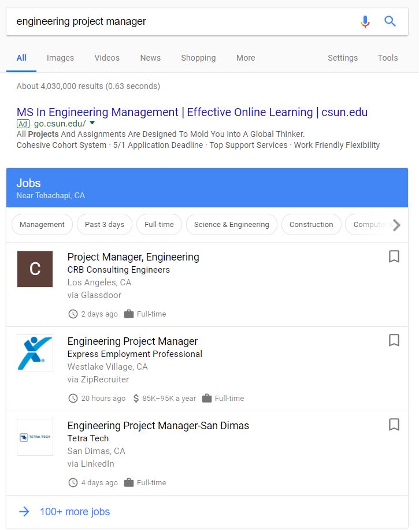Click the blue search magnifier icon
The width and height of the screenshot is (419, 532).
[x=390, y=21]
